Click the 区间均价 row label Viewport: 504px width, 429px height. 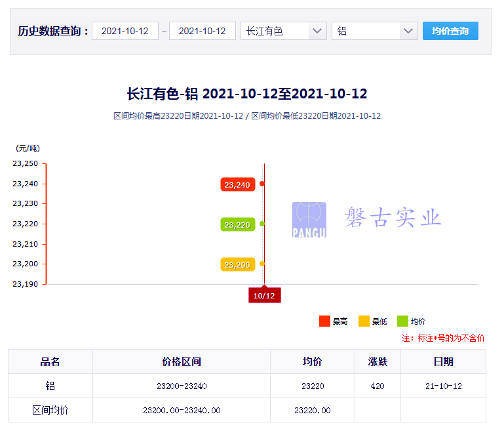point(50,410)
